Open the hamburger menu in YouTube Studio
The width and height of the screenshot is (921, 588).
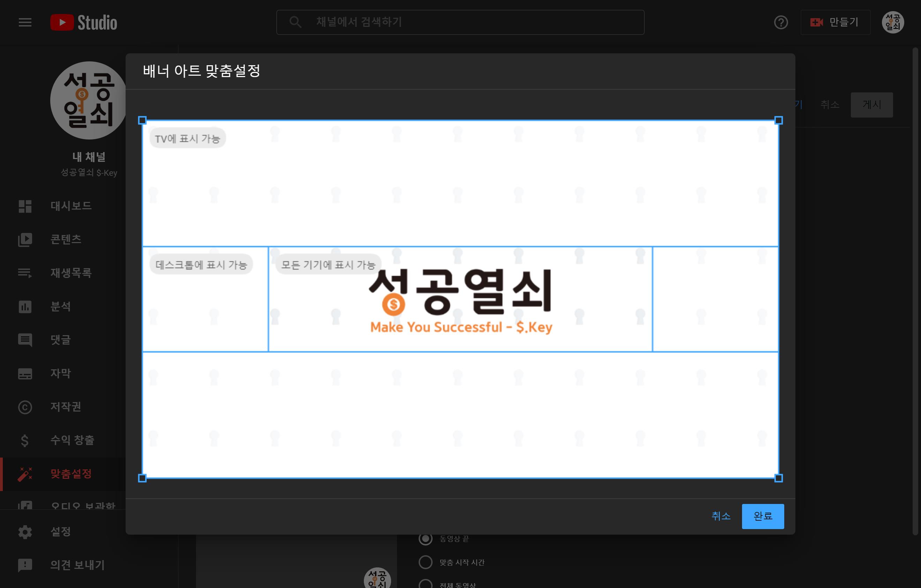[25, 22]
